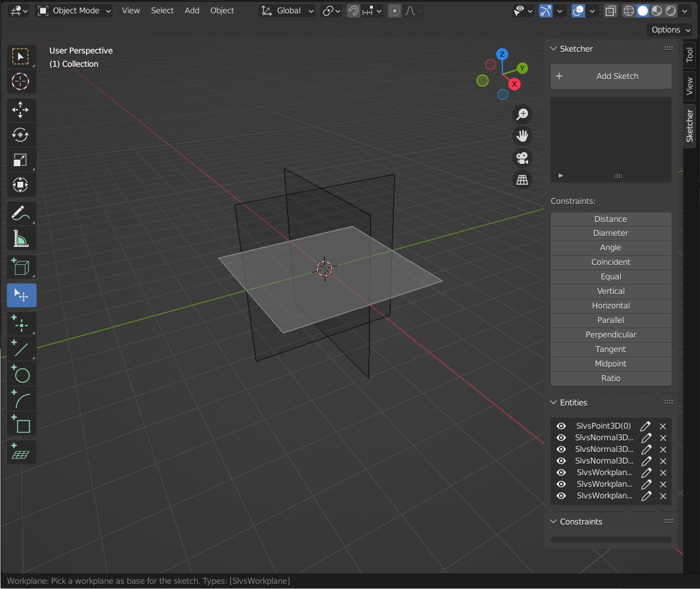The image size is (700, 589).
Task: Apply the Perpendicular constraint
Action: [611, 335]
